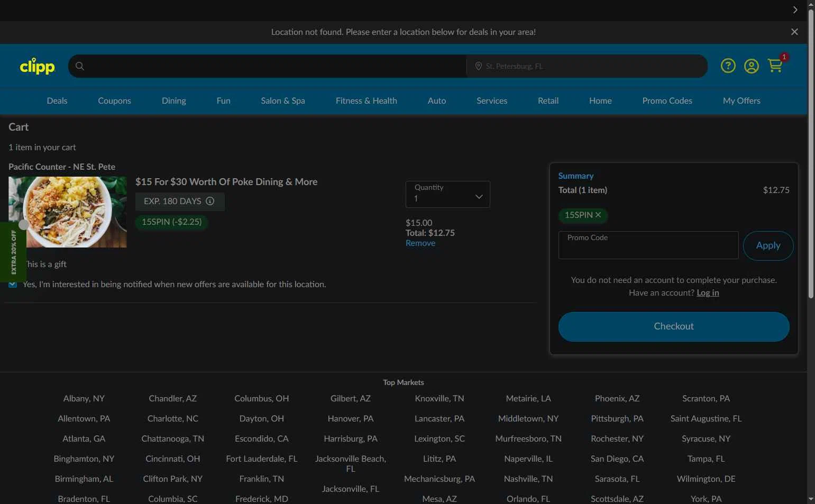Click the 15SPIN (-$2.25) discount tag
This screenshot has height=504, width=815.
[172, 222]
